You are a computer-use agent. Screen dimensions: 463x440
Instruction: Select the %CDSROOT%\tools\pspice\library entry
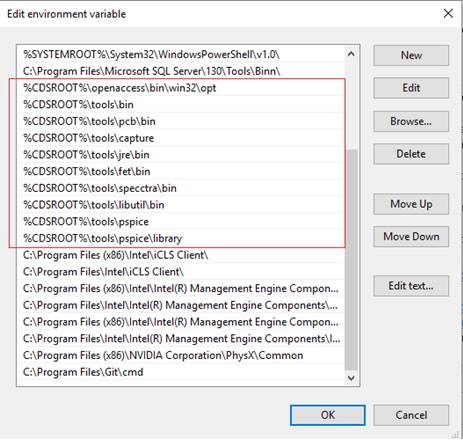[x=180, y=238]
